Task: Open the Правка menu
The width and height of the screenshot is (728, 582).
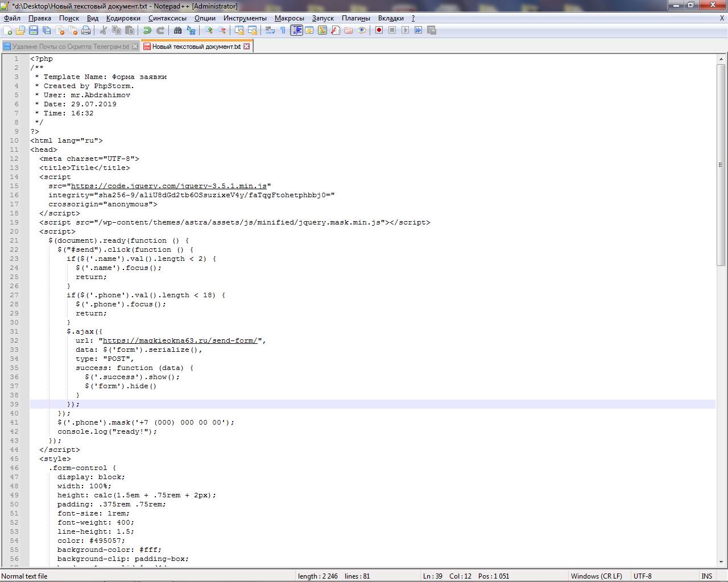Action: 40,18
